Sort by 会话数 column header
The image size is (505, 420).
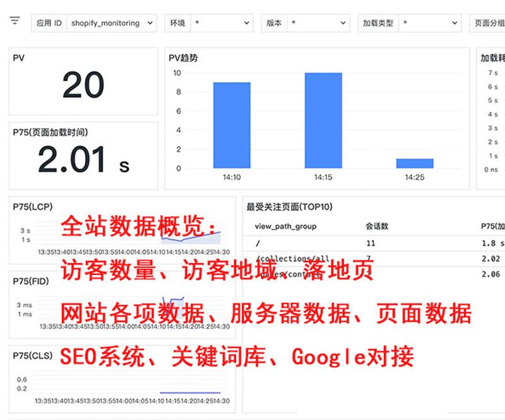pos(377,226)
